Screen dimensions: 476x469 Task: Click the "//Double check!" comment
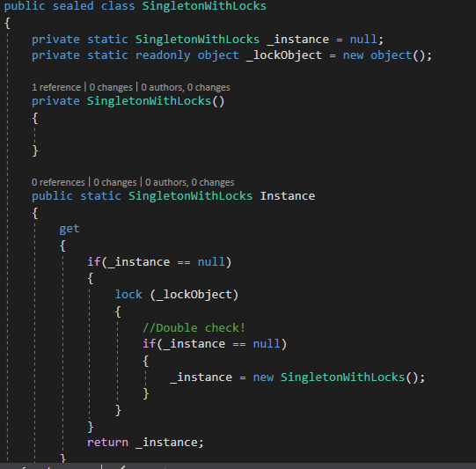click(194, 328)
